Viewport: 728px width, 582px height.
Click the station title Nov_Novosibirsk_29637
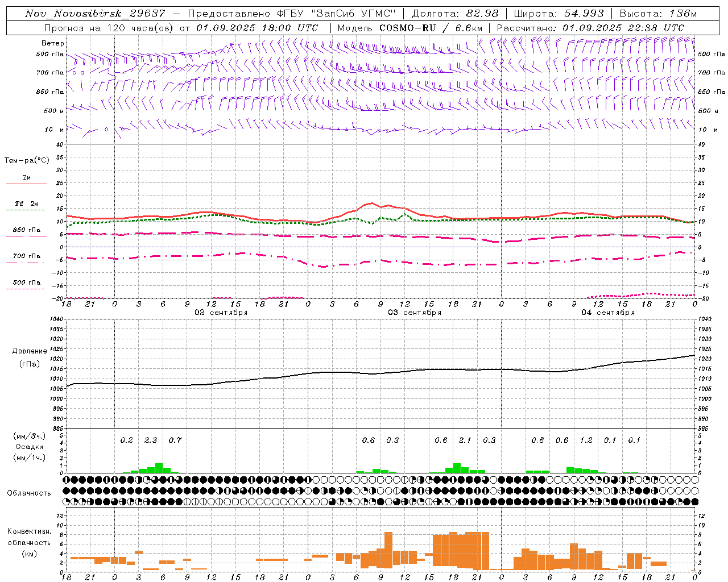pyautogui.click(x=95, y=14)
